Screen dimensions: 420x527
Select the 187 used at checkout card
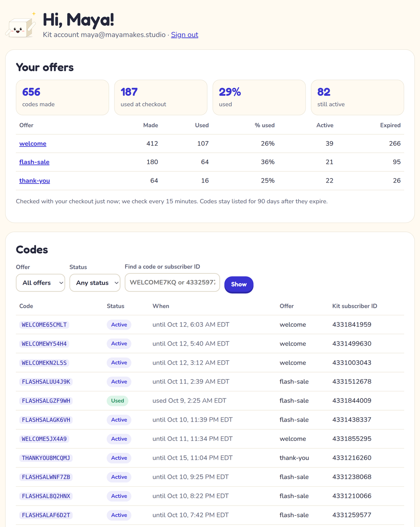(x=161, y=97)
